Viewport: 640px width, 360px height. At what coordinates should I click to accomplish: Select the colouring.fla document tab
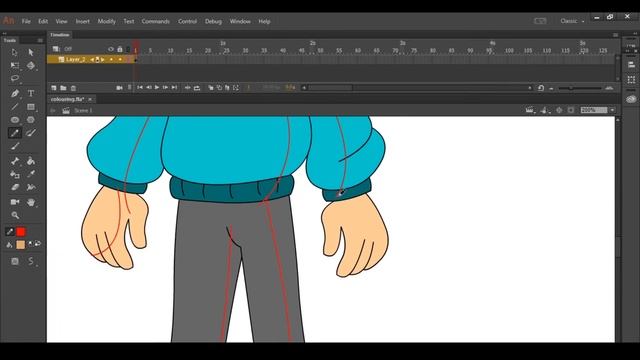pos(67,99)
